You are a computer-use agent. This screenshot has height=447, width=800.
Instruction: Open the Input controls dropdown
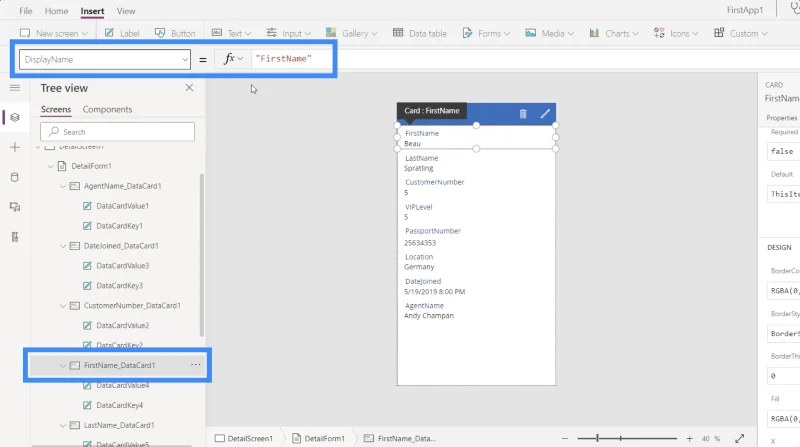(288, 33)
